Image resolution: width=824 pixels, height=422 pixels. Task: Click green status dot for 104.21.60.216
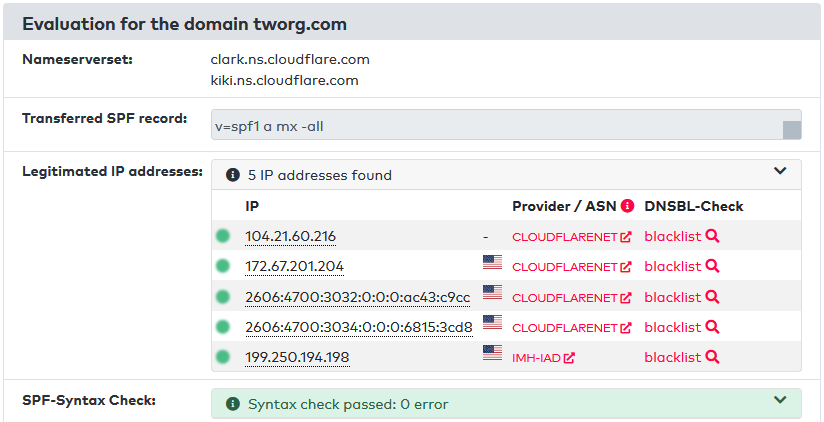(223, 237)
